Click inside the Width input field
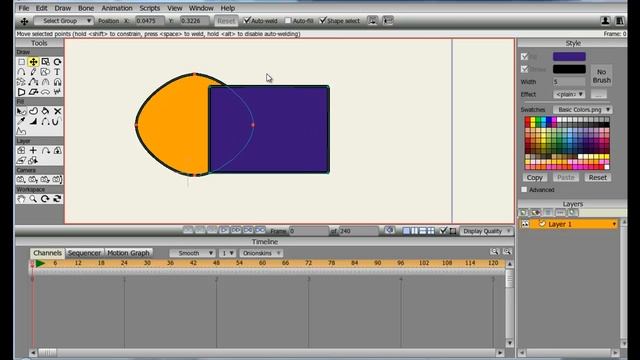640x360 pixels. tap(569, 82)
